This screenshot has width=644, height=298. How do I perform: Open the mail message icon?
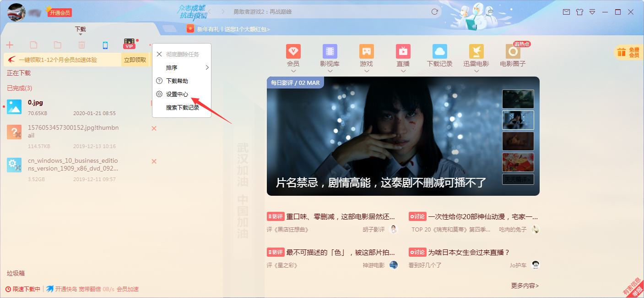point(567,12)
